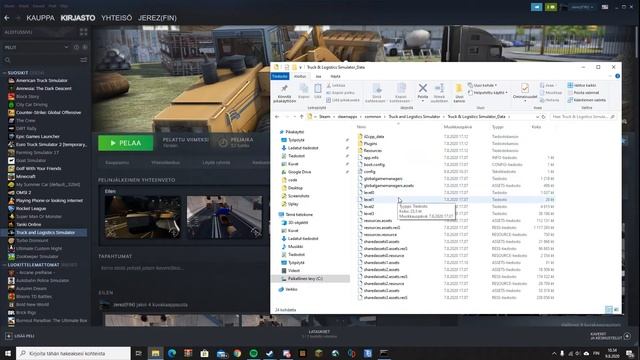
Task: Open the second screenshot thumbnail under Eilen
Action: pos(224,217)
